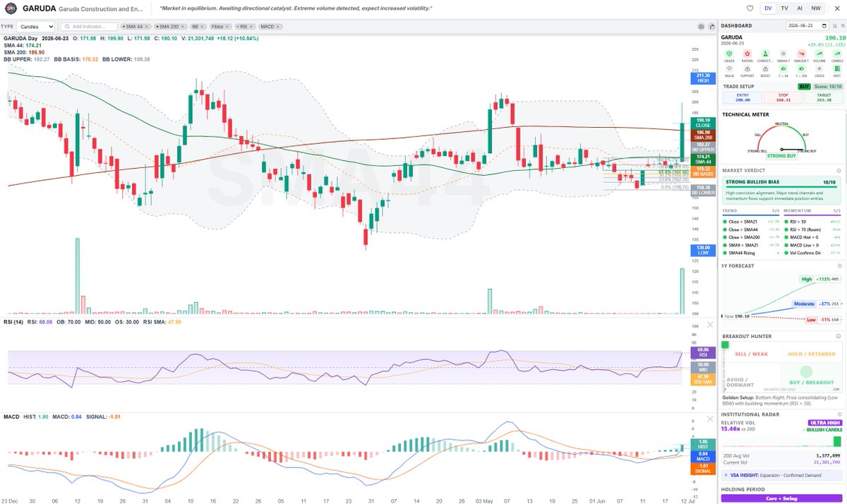The width and height of the screenshot is (847, 504).
Task: Close the MACD pane
Action: pyautogui.click(x=710, y=420)
